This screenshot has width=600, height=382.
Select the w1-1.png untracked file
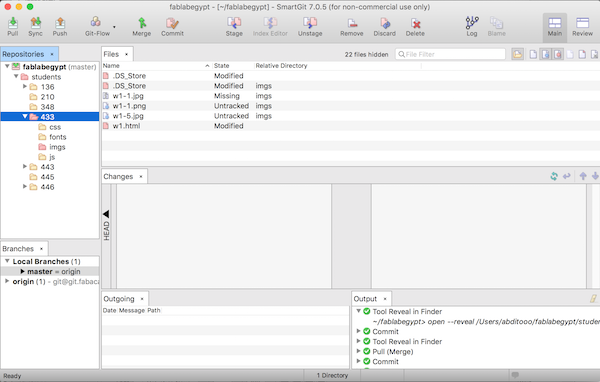tap(351, 106)
